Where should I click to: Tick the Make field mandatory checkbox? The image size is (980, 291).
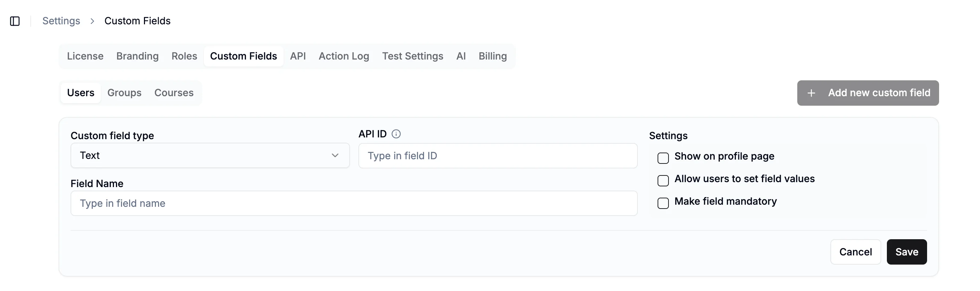coord(663,203)
